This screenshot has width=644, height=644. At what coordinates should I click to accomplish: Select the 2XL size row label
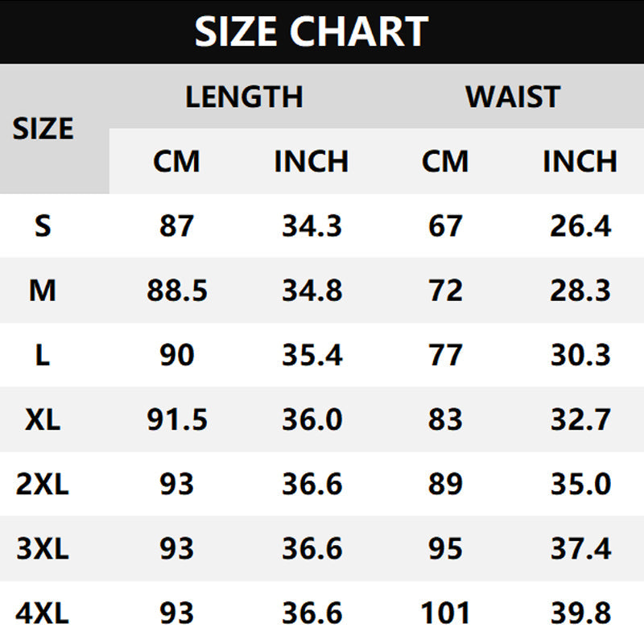43,484
